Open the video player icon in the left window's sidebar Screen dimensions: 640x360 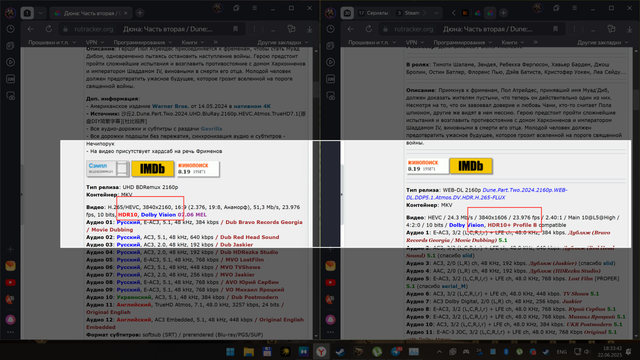tap(11, 62)
